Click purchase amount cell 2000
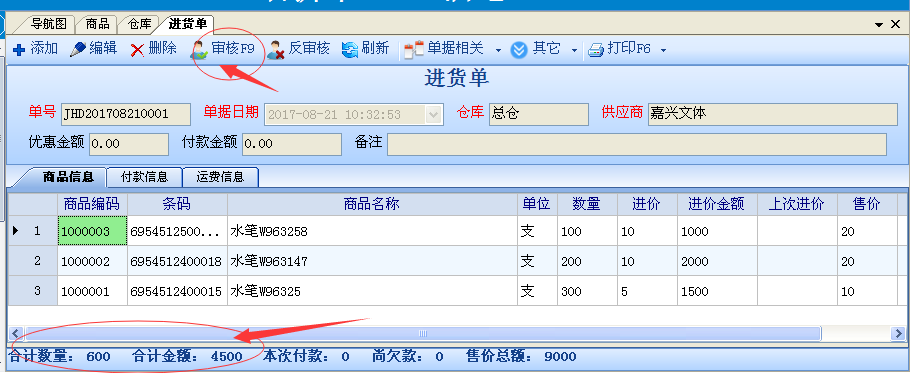The height and width of the screenshot is (373, 910). [x=717, y=261]
